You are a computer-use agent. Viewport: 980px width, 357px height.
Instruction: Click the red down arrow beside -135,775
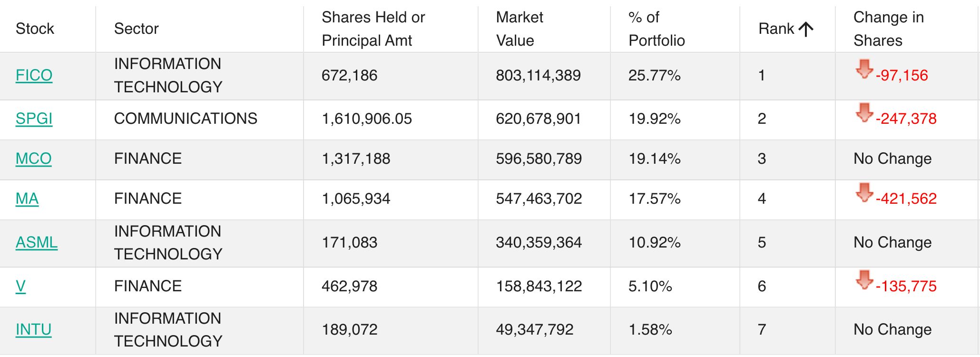pos(864,280)
